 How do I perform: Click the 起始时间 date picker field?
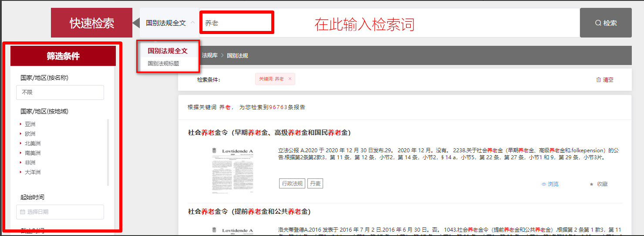tap(60, 212)
